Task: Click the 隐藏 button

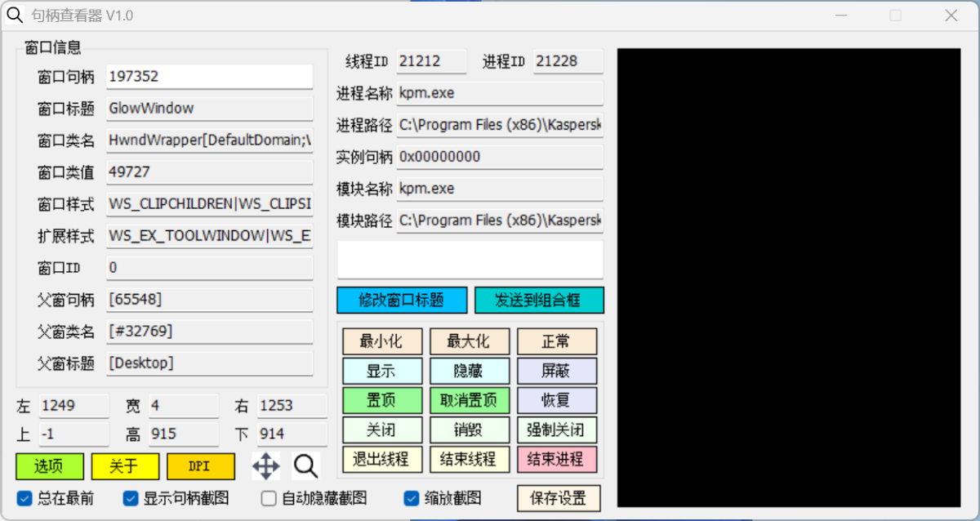Action: coord(470,371)
